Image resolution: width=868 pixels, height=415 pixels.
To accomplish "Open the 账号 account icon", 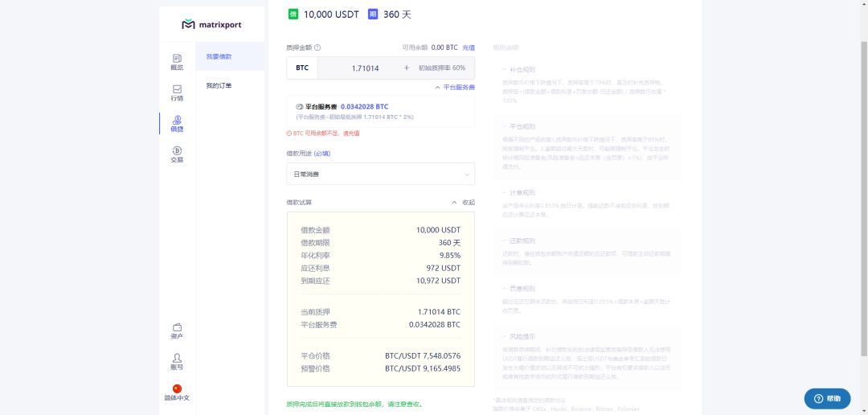I will tap(177, 362).
